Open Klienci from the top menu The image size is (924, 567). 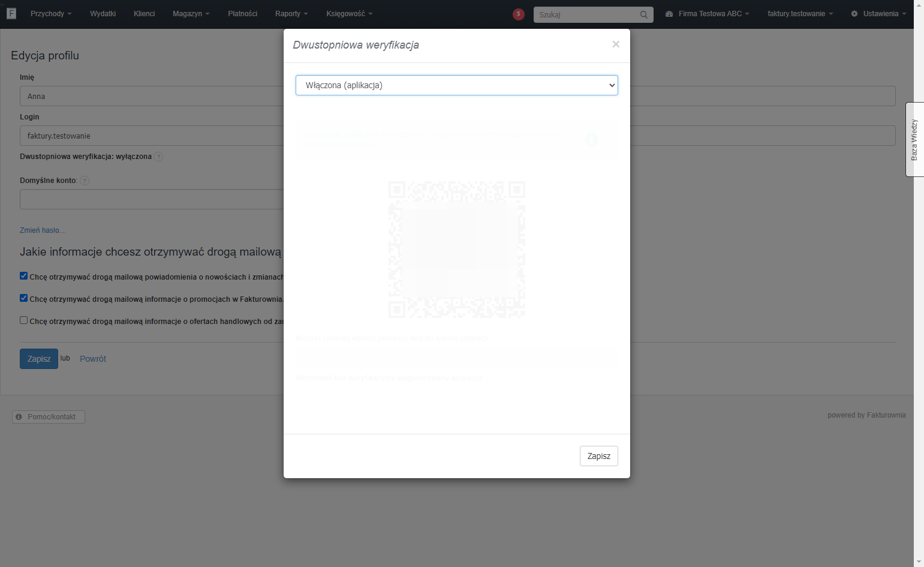pos(145,14)
